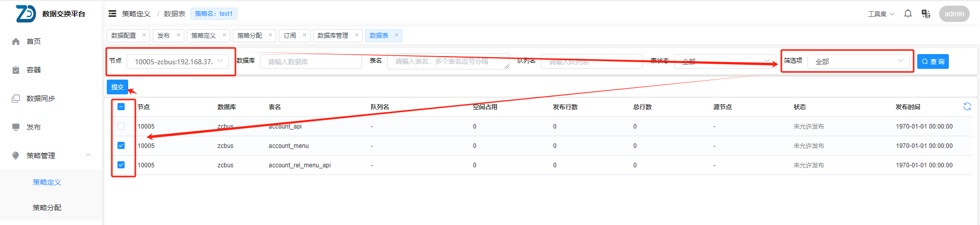Viewport: 980px width, 225px height.
Task: Click the table refresh icon
Action: [967, 106]
